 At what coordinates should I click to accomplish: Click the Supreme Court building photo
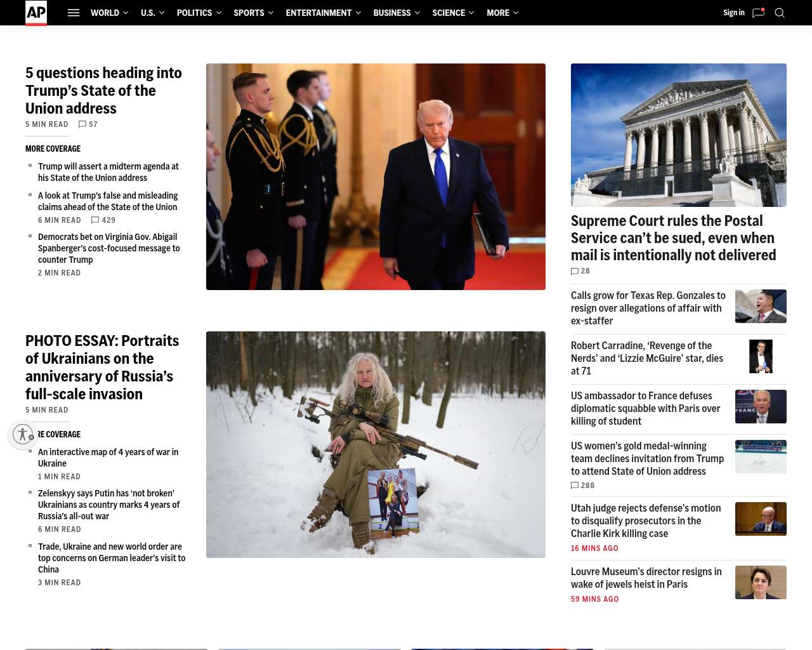click(x=679, y=135)
